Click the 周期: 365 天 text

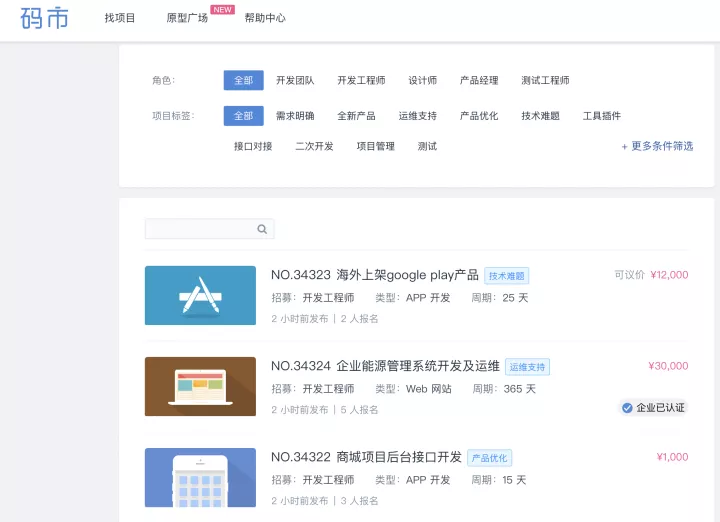click(x=504, y=389)
